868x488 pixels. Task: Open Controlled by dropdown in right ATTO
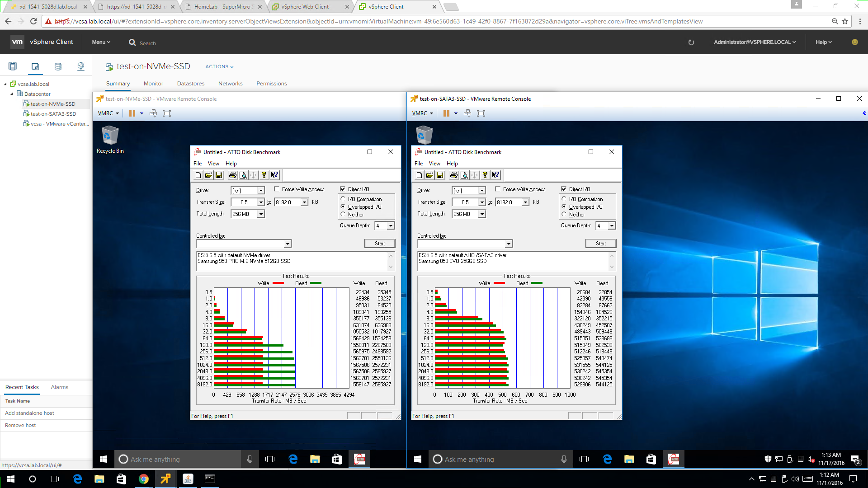[x=509, y=244]
